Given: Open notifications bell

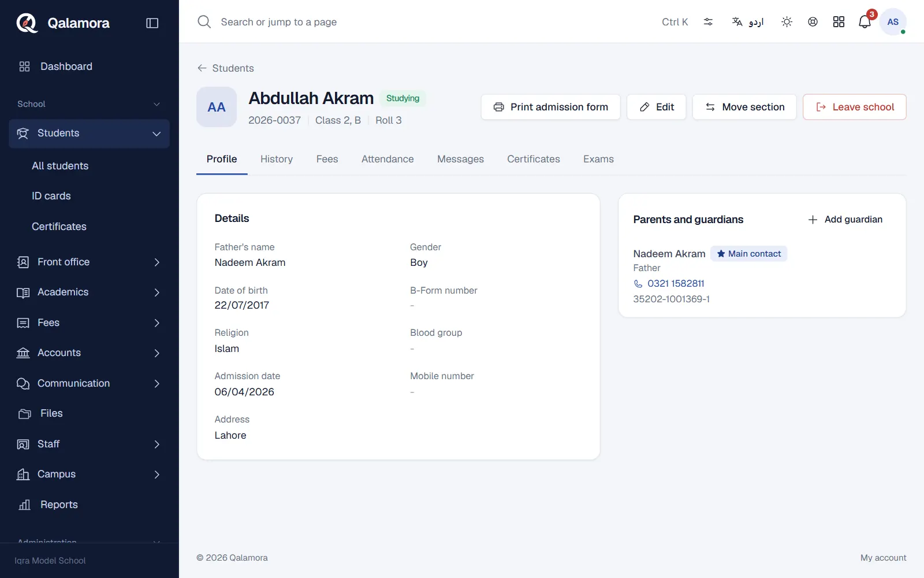Looking at the screenshot, I should pyautogui.click(x=865, y=22).
